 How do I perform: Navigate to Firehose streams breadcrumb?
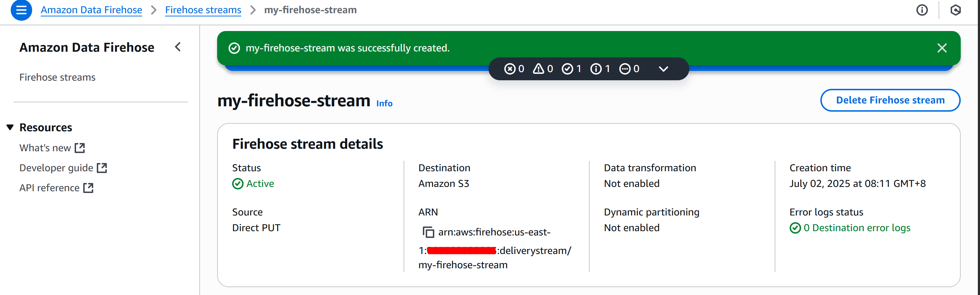[x=203, y=10]
